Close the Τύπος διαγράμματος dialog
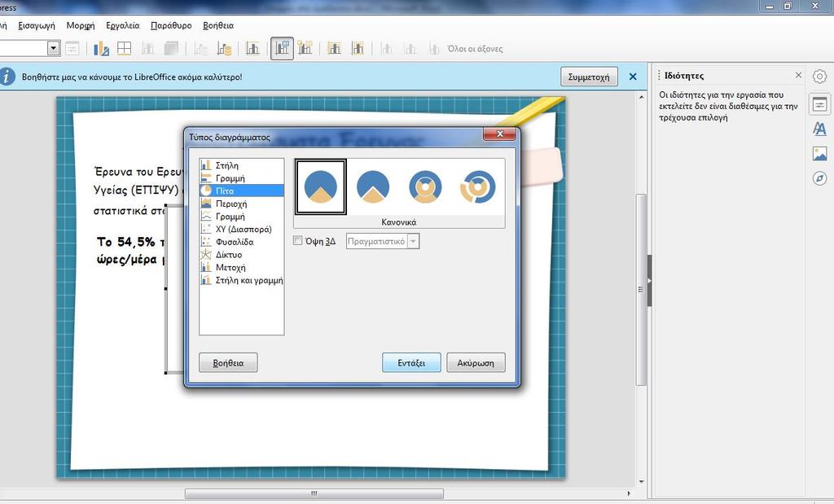 [499, 134]
